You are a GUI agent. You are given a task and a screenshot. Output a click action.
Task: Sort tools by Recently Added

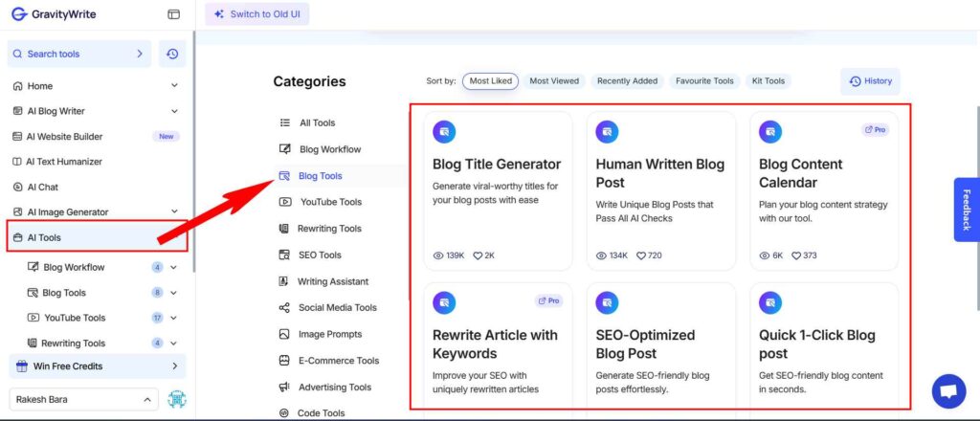[x=627, y=81]
